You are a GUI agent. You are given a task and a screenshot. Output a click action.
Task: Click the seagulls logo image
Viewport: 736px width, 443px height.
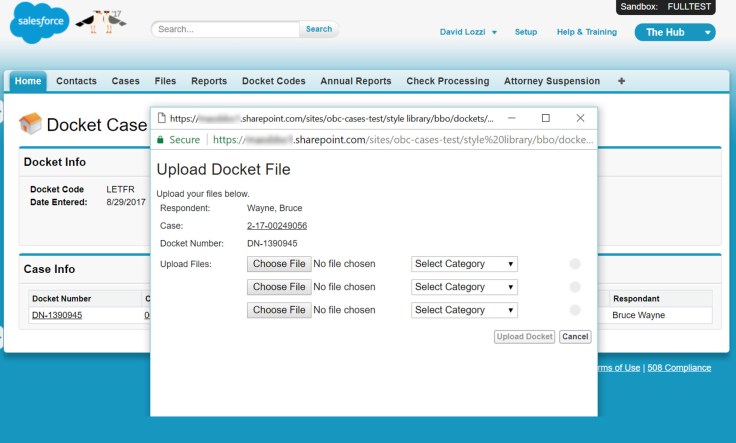101,22
